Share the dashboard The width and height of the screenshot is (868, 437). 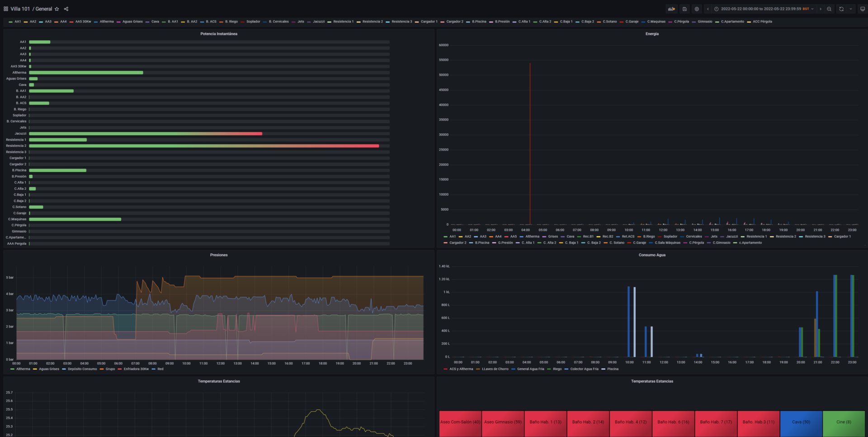click(66, 9)
